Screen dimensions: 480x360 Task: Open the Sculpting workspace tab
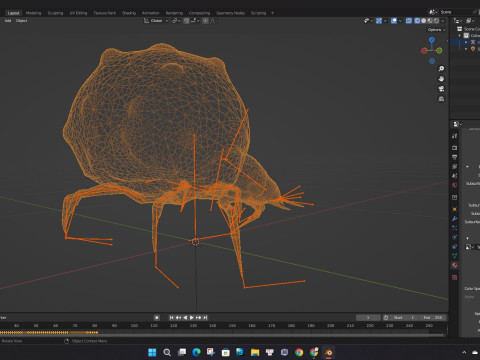[x=55, y=13]
